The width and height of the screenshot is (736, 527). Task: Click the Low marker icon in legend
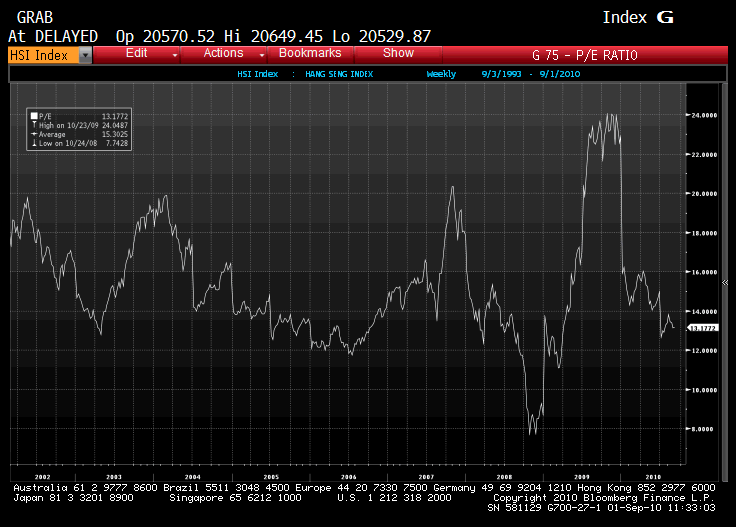coord(34,143)
